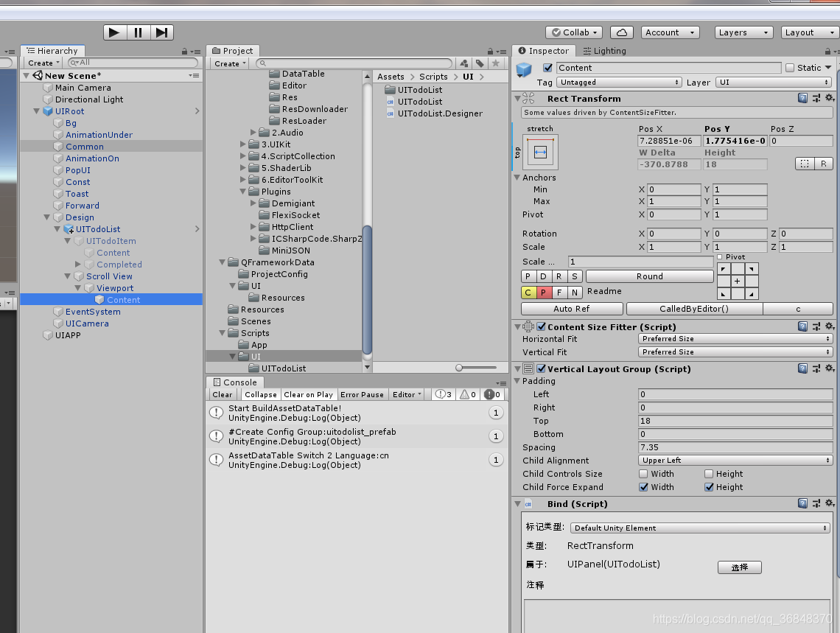Click the 选择 button in the Bind component
Viewport: 840px width, 633px height.
740,567
